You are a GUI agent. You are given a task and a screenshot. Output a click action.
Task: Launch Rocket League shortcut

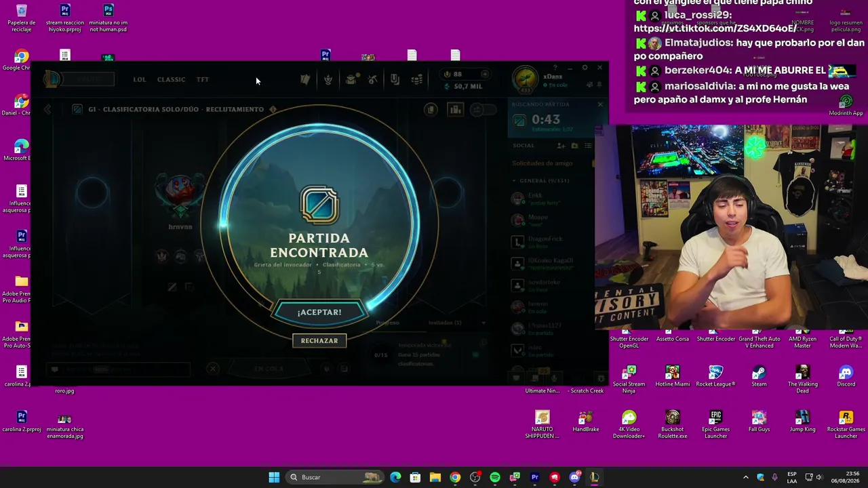coord(715,376)
